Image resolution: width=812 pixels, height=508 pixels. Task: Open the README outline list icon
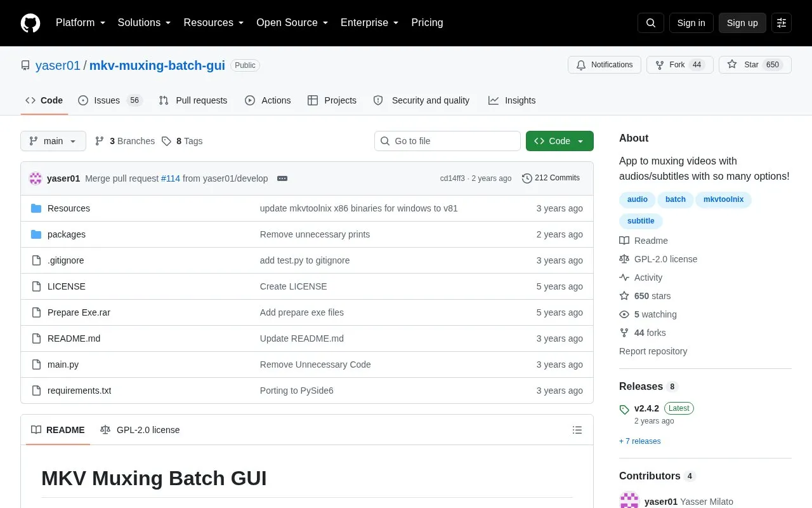coord(577,430)
